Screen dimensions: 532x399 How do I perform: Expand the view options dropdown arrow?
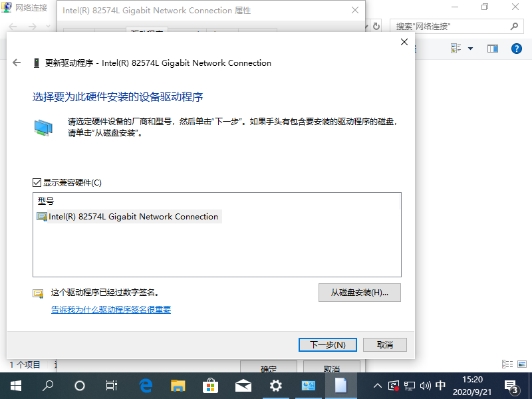point(471,49)
